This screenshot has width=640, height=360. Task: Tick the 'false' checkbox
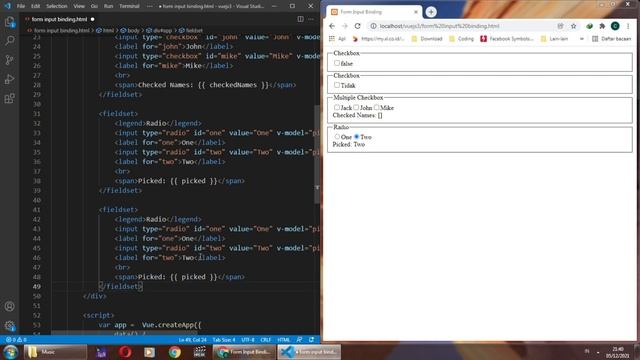pos(337,63)
